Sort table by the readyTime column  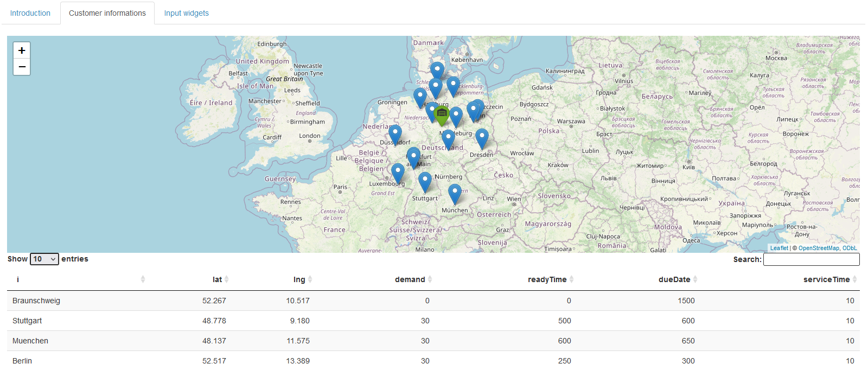[x=547, y=279]
